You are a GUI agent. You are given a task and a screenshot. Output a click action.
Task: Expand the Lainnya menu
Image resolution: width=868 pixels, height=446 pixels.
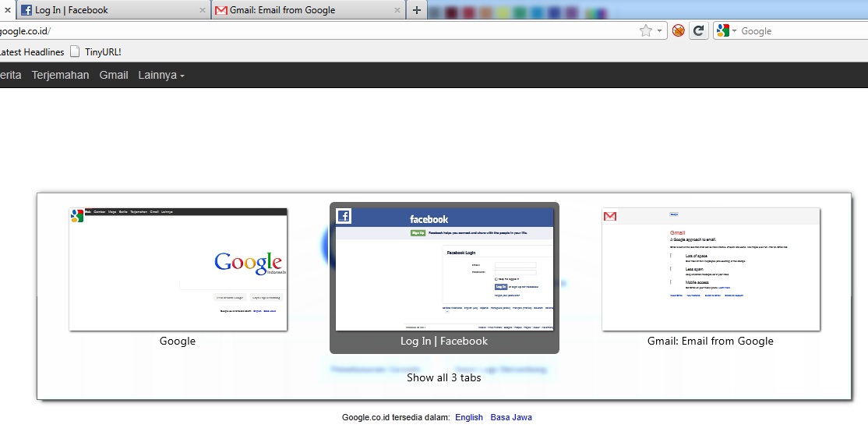(161, 75)
